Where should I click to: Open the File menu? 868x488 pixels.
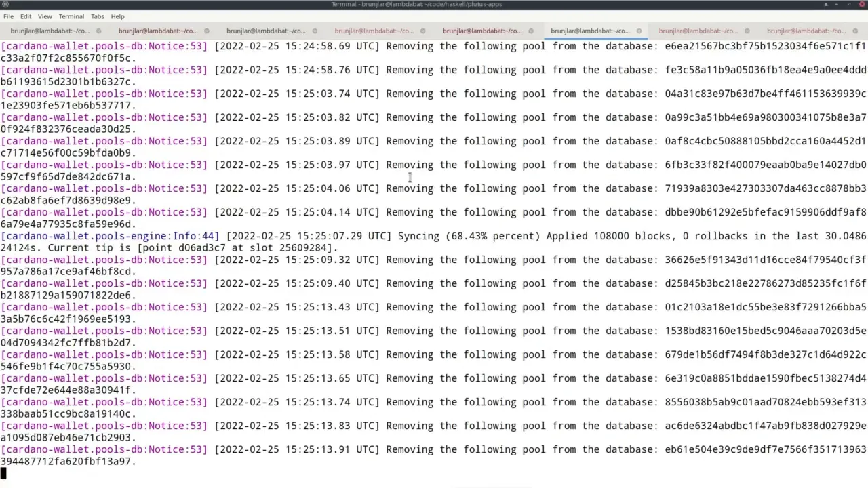(x=8, y=16)
